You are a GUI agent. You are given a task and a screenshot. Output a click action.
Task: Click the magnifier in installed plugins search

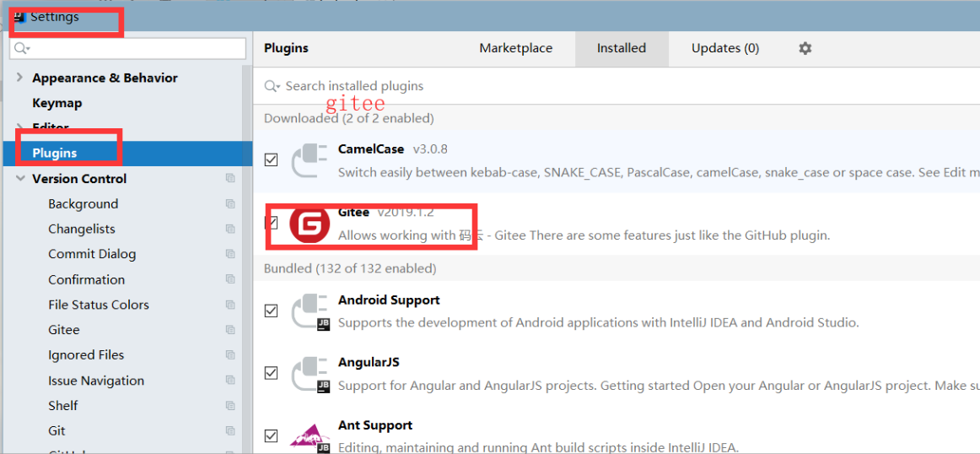[272, 86]
